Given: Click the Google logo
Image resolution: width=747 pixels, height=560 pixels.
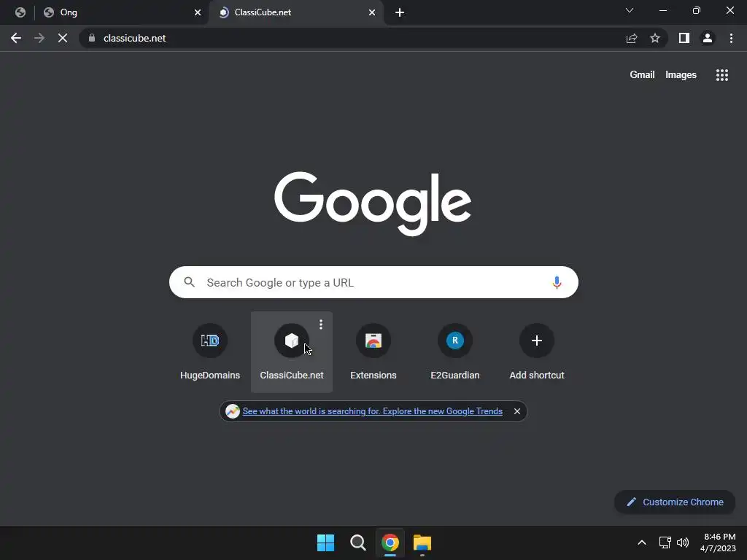Looking at the screenshot, I should coord(373,203).
